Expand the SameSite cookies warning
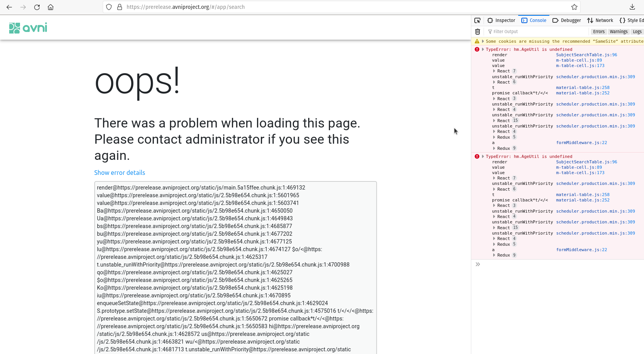Image resolution: width=644 pixels, height=354 pixels. [482, 41]
